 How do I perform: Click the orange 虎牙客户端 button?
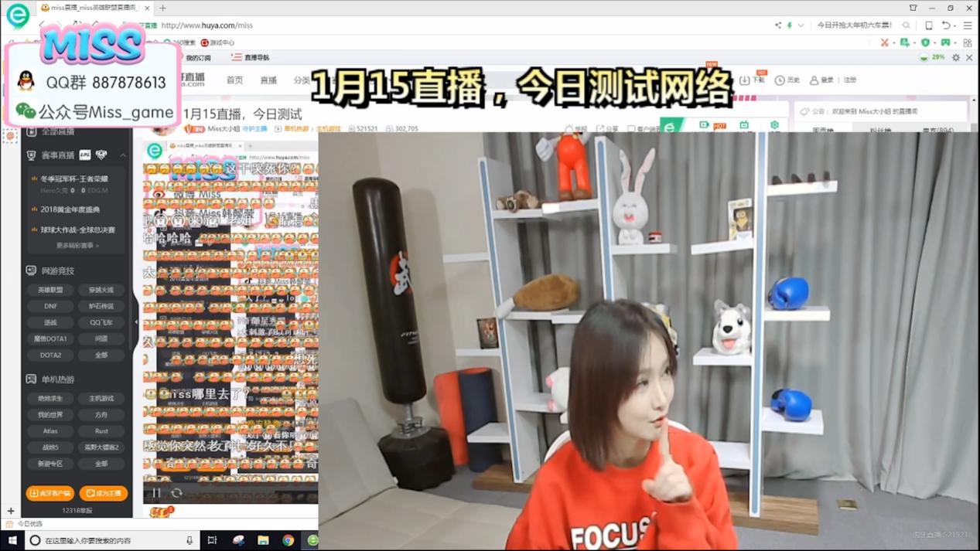[x=50, y=493]
